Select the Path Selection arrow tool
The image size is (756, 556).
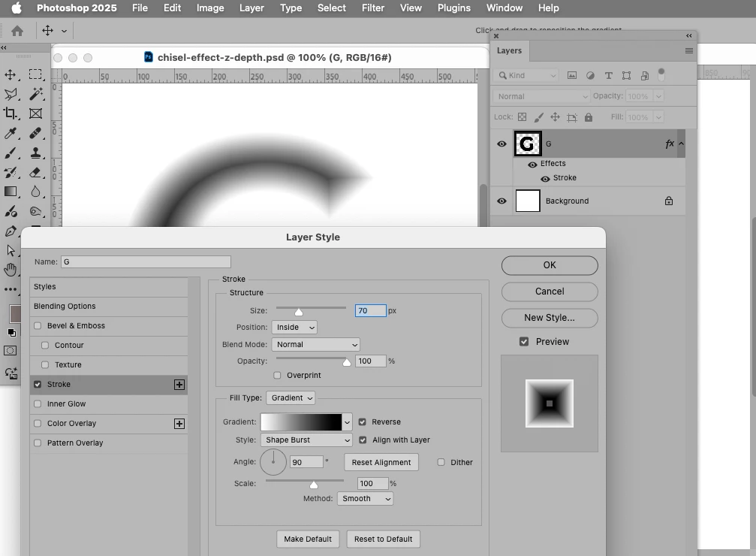pyautogui.click(x=10, y=250)
